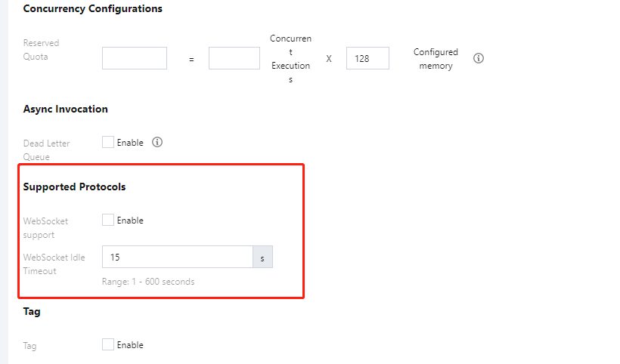The width and height of the screenshot is (620, 364).
Task: Click the Supported Protocols heading
Action: point(74,187)
